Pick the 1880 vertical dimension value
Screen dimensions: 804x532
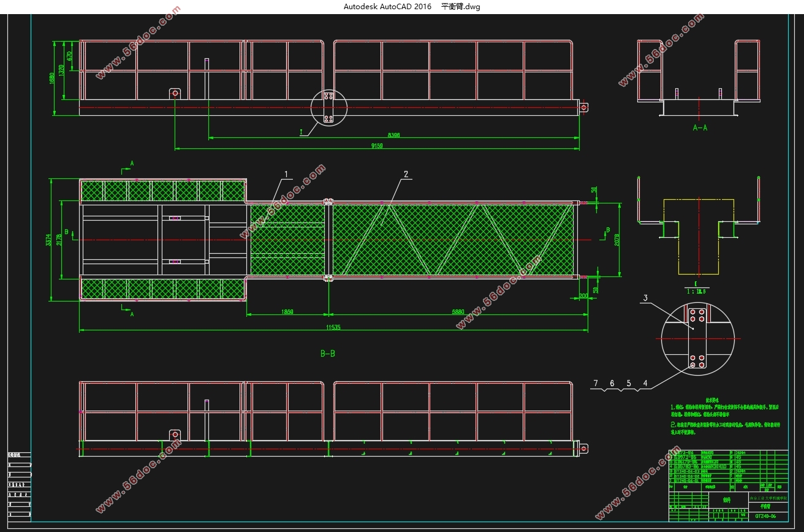coord(53,78)
